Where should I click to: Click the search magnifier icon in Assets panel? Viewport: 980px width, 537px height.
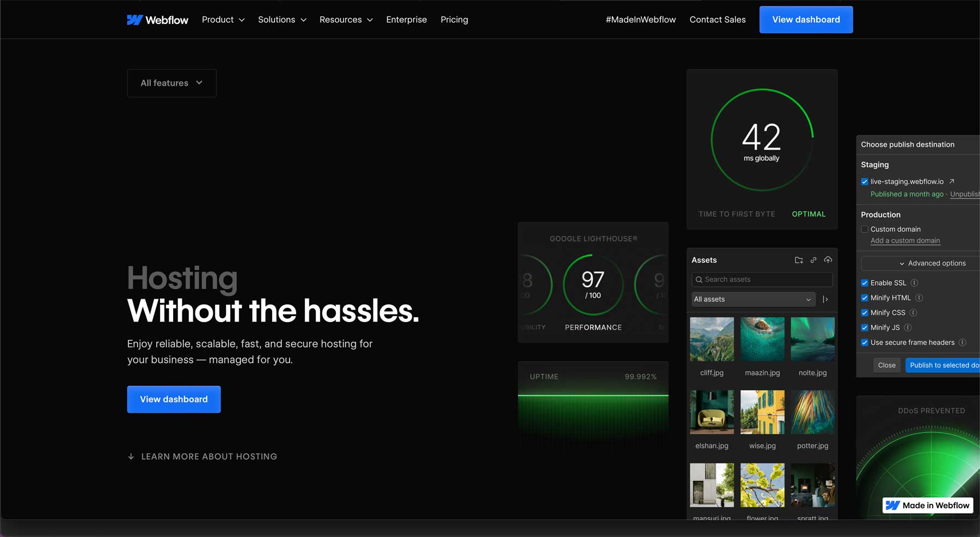coord(699,279)
